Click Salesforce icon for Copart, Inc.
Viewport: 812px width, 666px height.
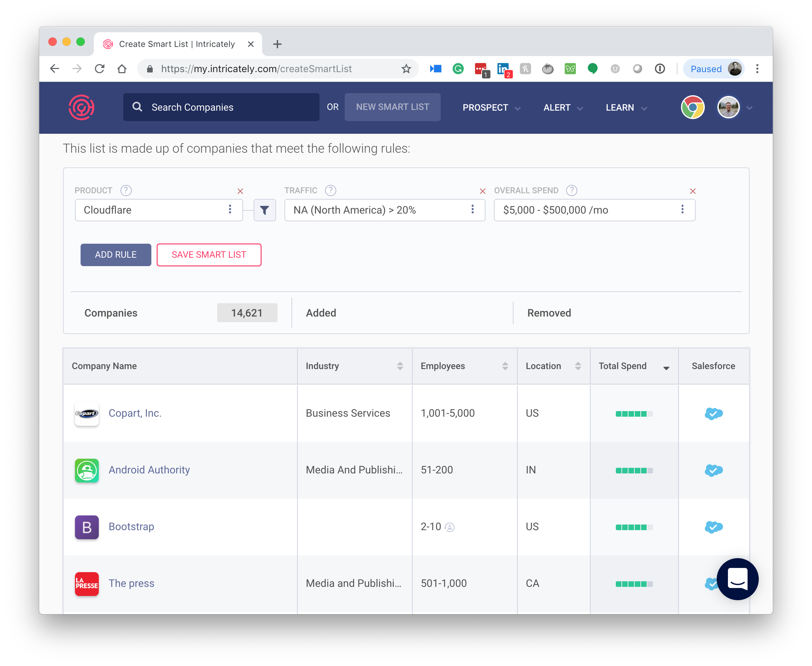pyautogui.click(x=713, y=414)
